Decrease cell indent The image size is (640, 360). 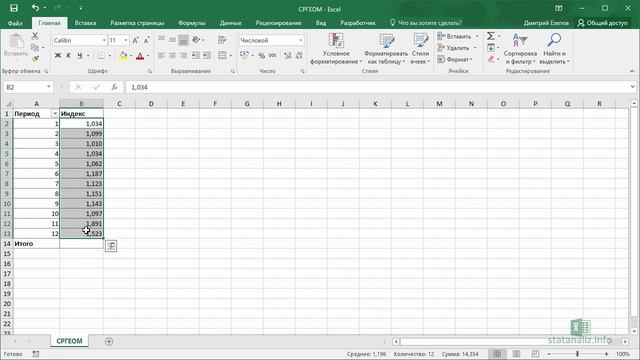click(x=196, y=56)
